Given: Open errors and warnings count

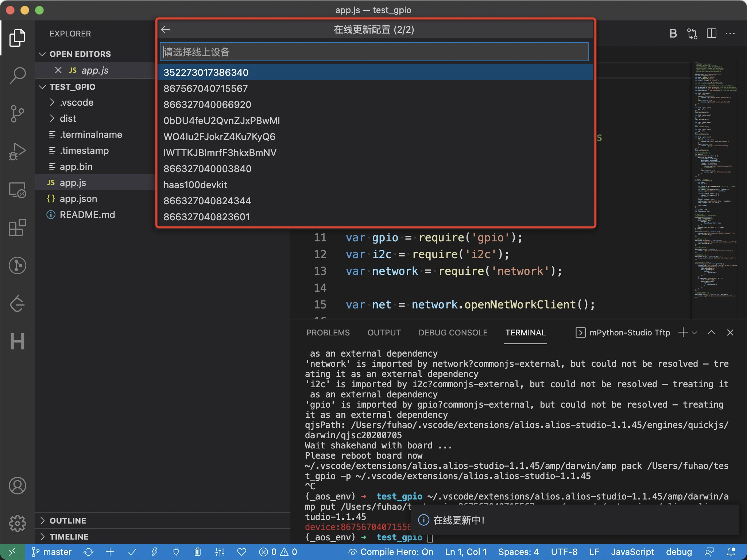Looking at the screenshot, I should (278, 552).
